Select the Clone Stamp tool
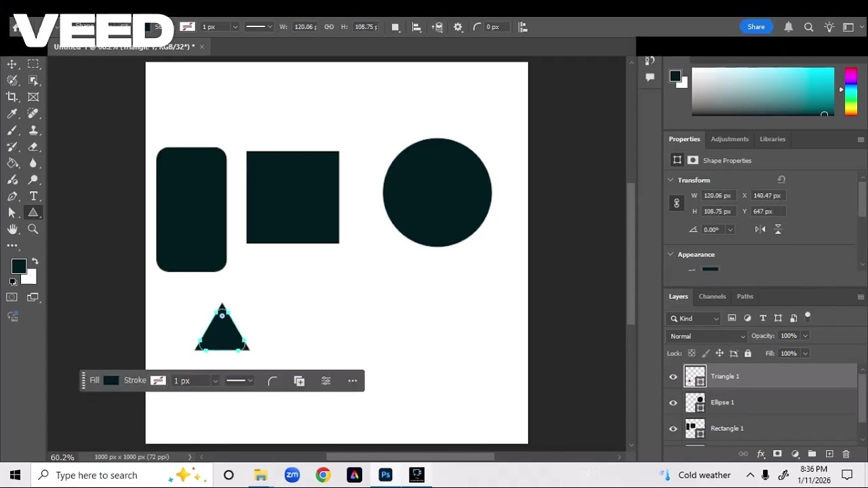The image size is (868, 488). (x=33, y=130)
